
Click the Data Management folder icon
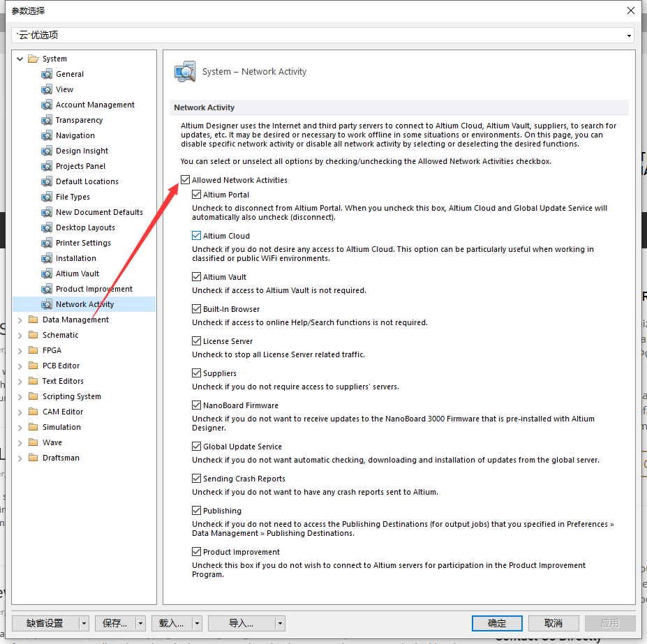[x=34, y=320]
